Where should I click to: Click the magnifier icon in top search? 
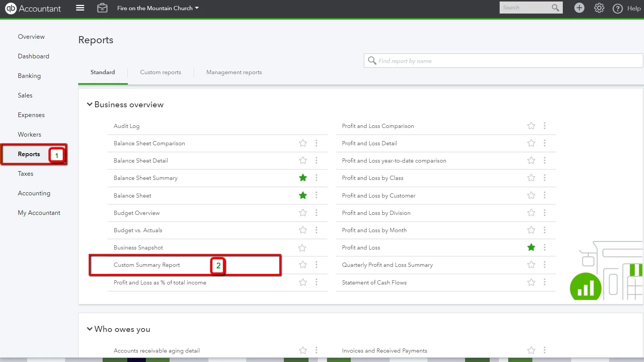(x=555, y=8)
